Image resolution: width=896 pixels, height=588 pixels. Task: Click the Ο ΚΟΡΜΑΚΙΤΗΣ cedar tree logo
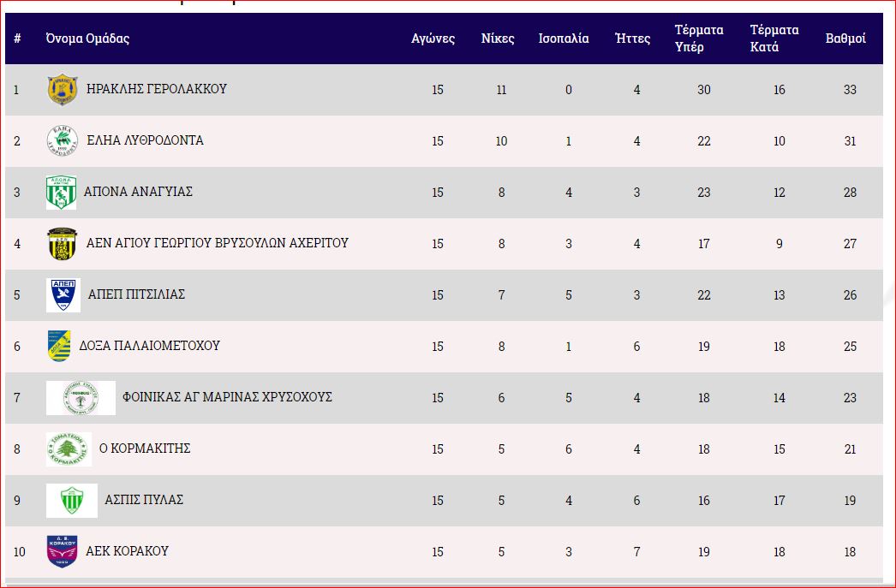[x=69, y=449]
